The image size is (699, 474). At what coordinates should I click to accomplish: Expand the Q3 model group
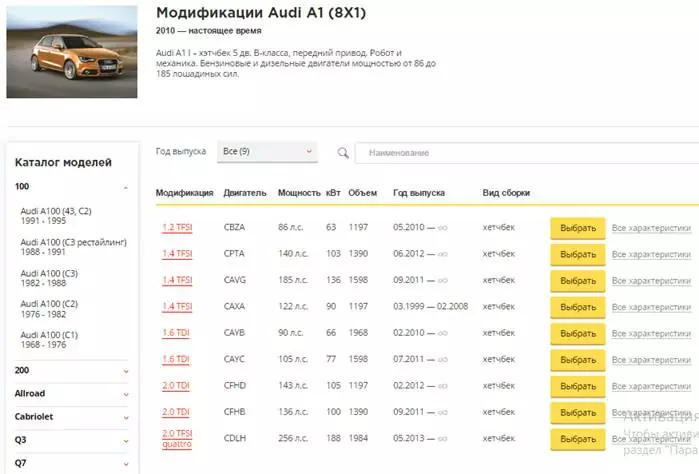pos(71,440)
